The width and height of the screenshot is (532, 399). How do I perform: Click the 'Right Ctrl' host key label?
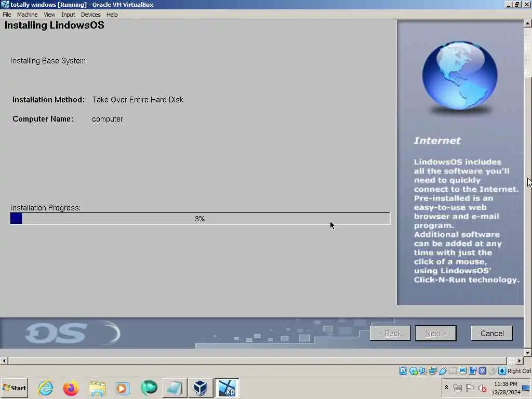pyautogui.click(x=520, y=371)
